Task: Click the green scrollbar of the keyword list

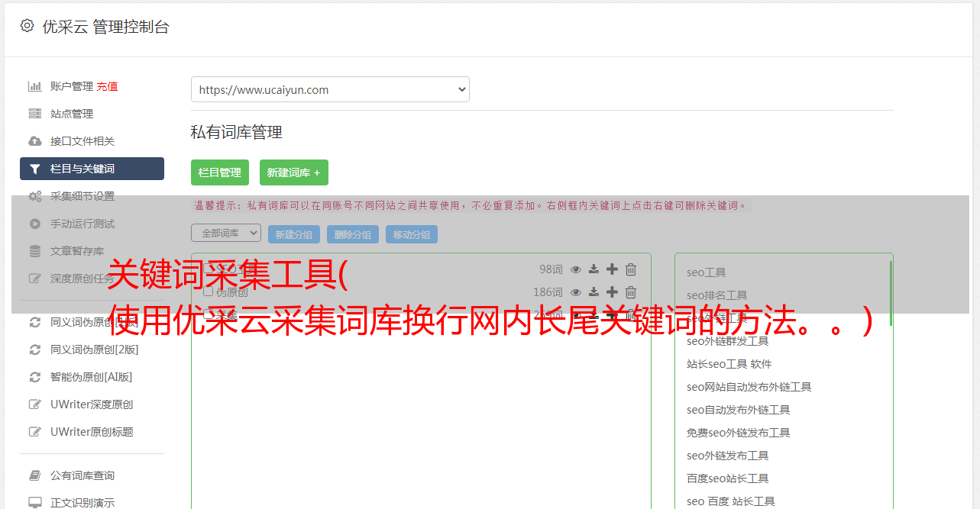Action: 891,294
